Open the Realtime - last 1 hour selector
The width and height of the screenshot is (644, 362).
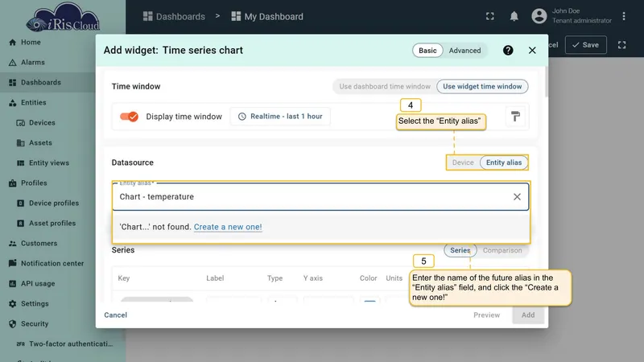pyautogui.click(x=280, y=117)
